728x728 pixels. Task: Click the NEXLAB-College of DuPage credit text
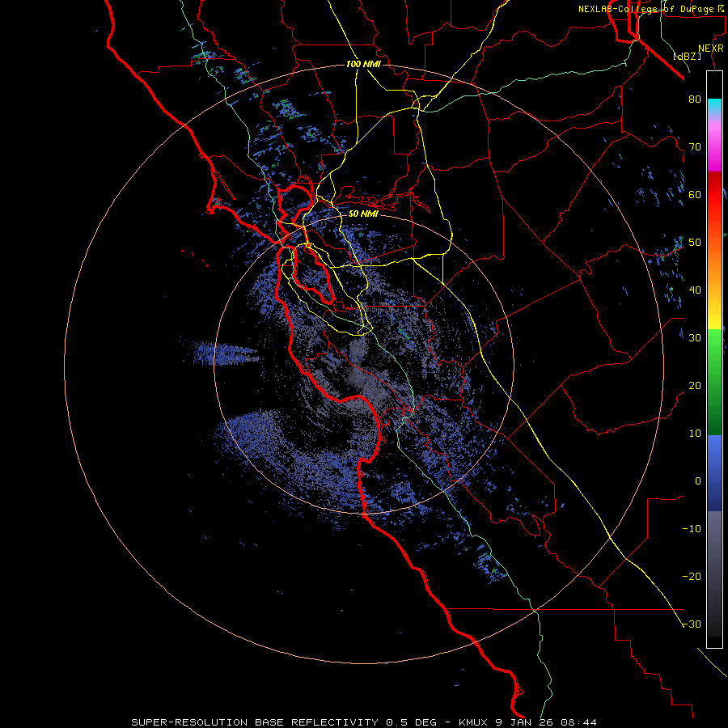(651, 9)
